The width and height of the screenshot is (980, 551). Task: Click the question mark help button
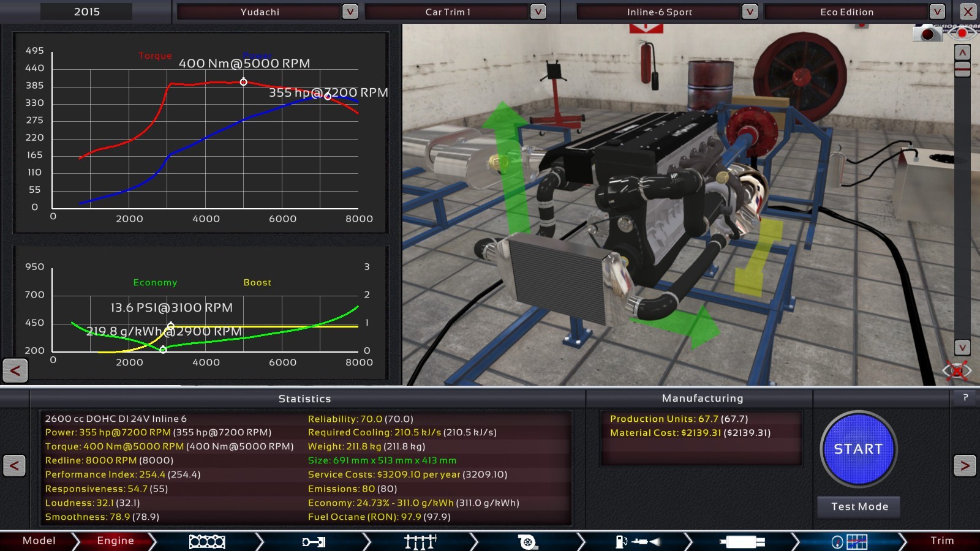coord(965,398)
